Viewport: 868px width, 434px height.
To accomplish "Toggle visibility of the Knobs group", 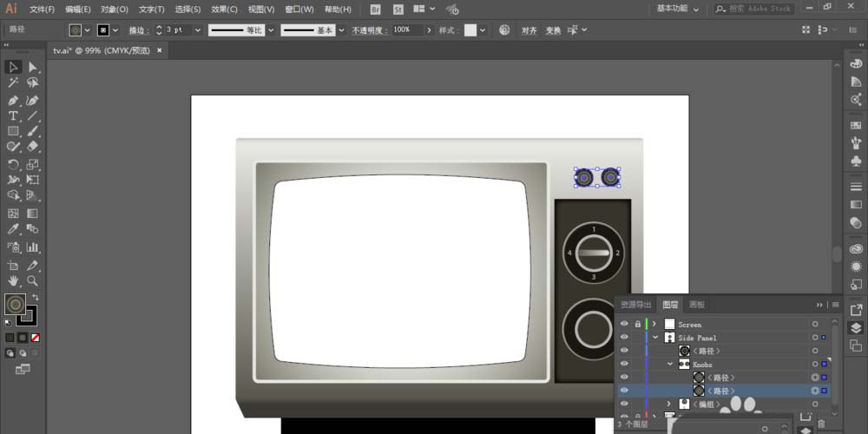I will pyautogui.click(x=624, y=364).
